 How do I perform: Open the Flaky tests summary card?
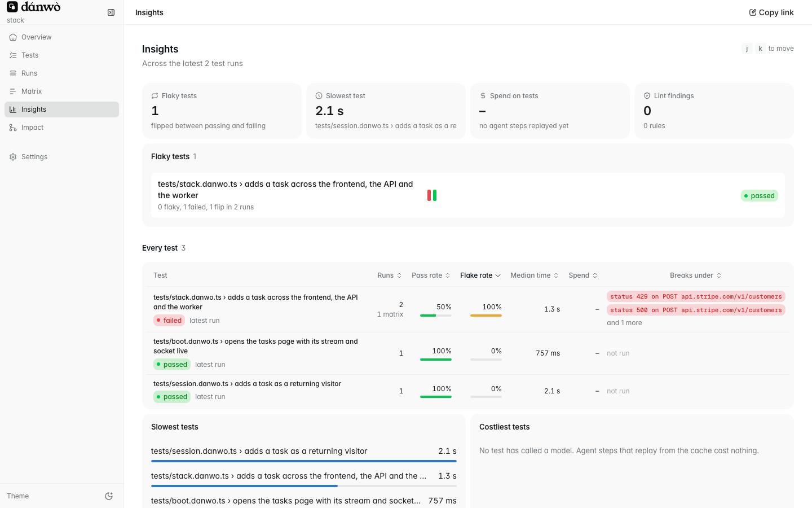click(x=222, y=111)
